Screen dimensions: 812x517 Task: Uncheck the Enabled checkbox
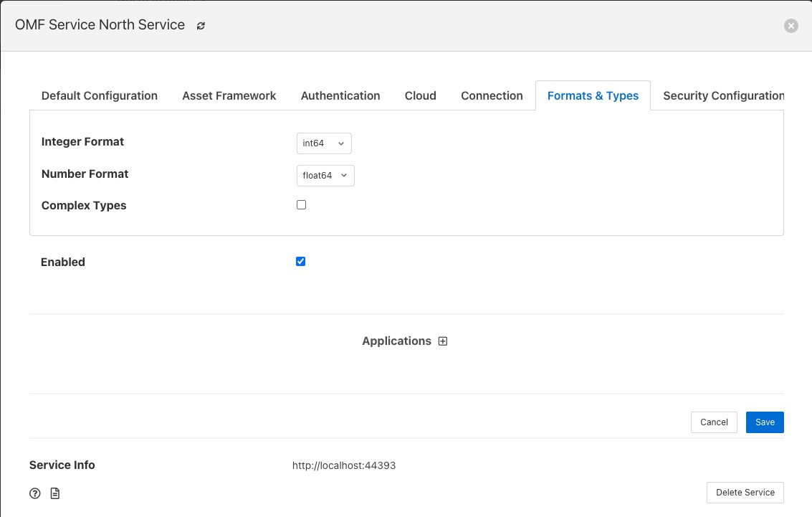coord(301,262)
